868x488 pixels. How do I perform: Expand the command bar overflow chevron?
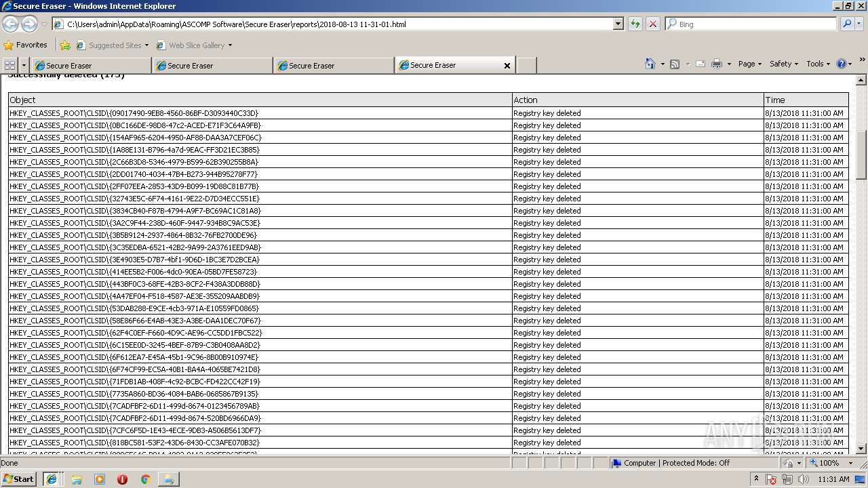pos(862,60)
